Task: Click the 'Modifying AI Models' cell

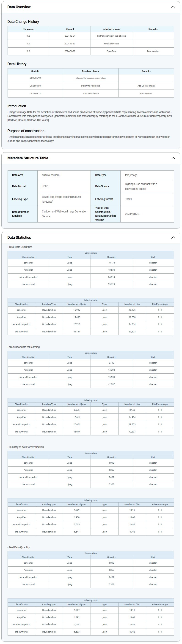Action: [x=91, y=86]
